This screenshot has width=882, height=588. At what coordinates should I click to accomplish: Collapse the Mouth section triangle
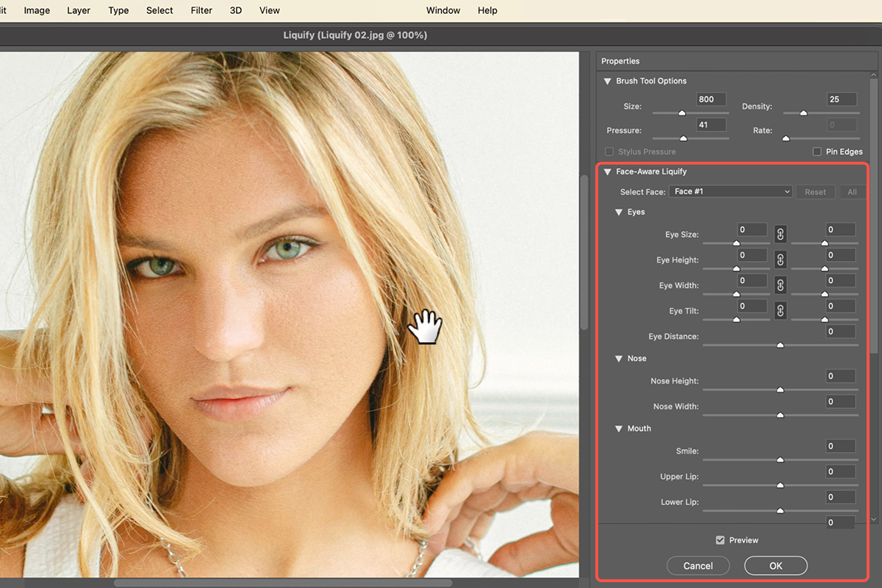(x=619, y=429)
